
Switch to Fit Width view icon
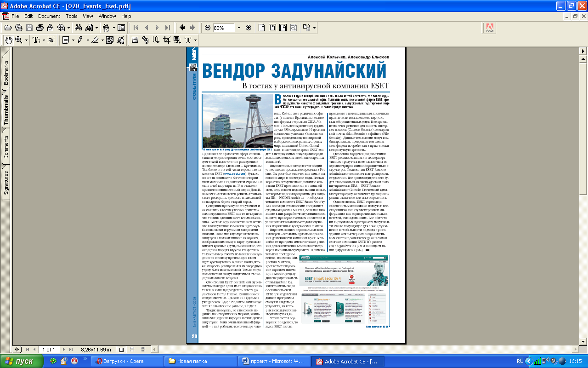pos(283,28)
